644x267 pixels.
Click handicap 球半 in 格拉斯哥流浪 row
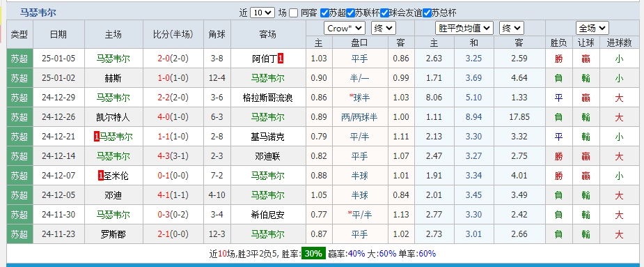tap(362, 98)
